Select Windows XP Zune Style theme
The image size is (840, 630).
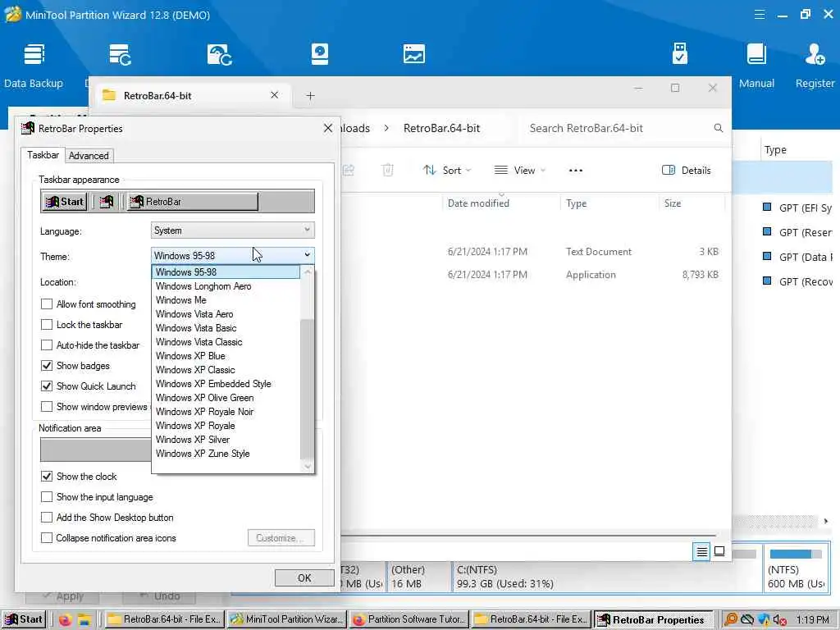(x=226, y=453)
